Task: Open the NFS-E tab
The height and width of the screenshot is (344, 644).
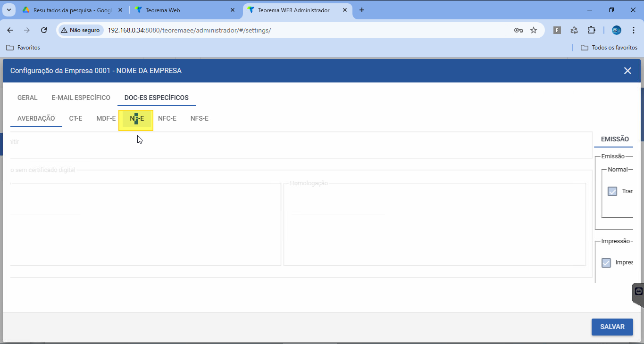Action: pos(200,119)
